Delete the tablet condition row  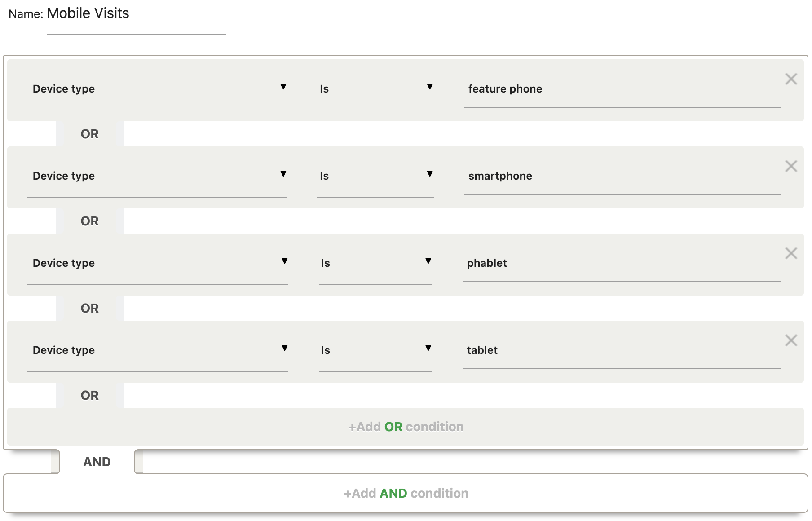[x=791, y=340]
